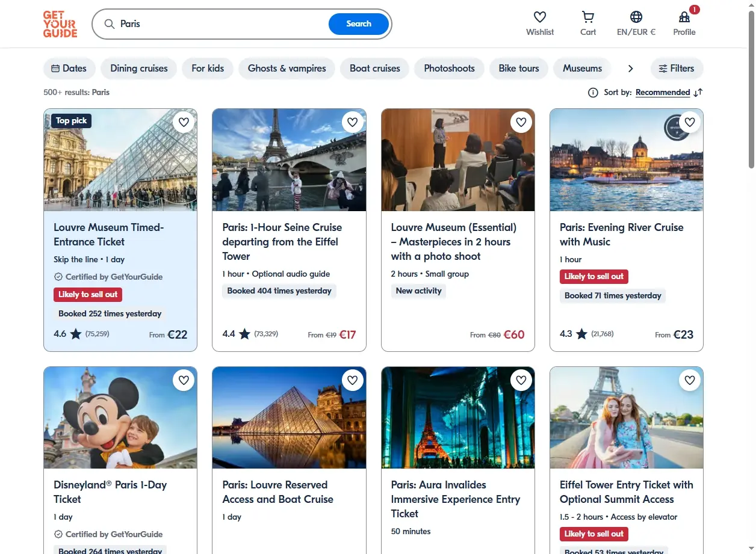756x554 pixels.
Task: Wishlist the 1-Hour Seine Cruise card
Action: click(353, 122)
